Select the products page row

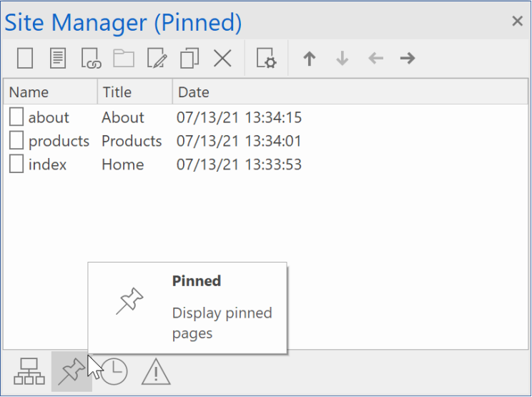pyautogui.click(x=265, y=141)
